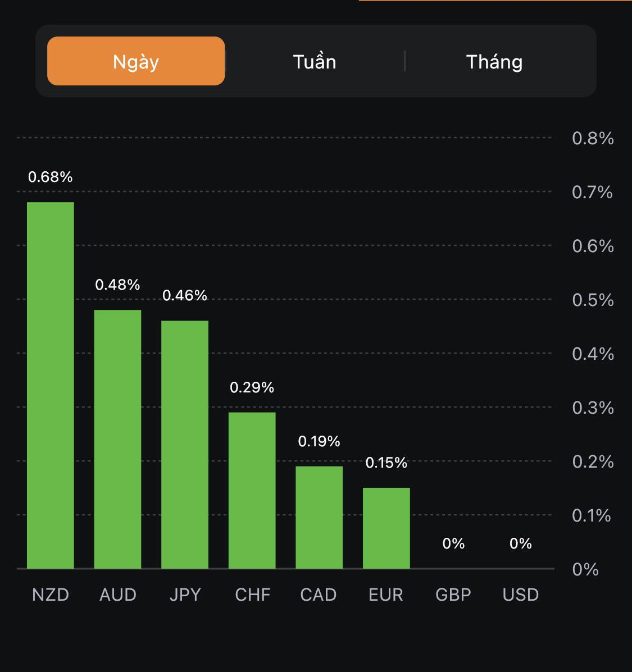Click the GBP currency label
This screenshot has width=632, height=672.
click(453, 595)
